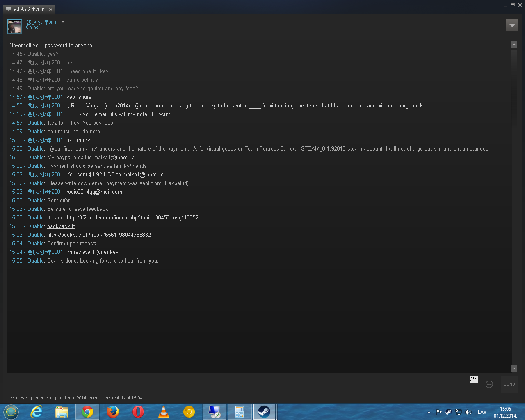The height and width of the screenshot is (420, 525).
Task: Click the SEND button
Action: (509, 384)
